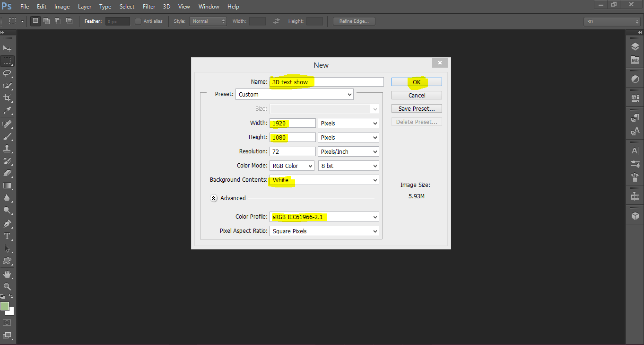Select the Path Selection tool
This screenshot has width=644, height=345.
pos(7,248)
